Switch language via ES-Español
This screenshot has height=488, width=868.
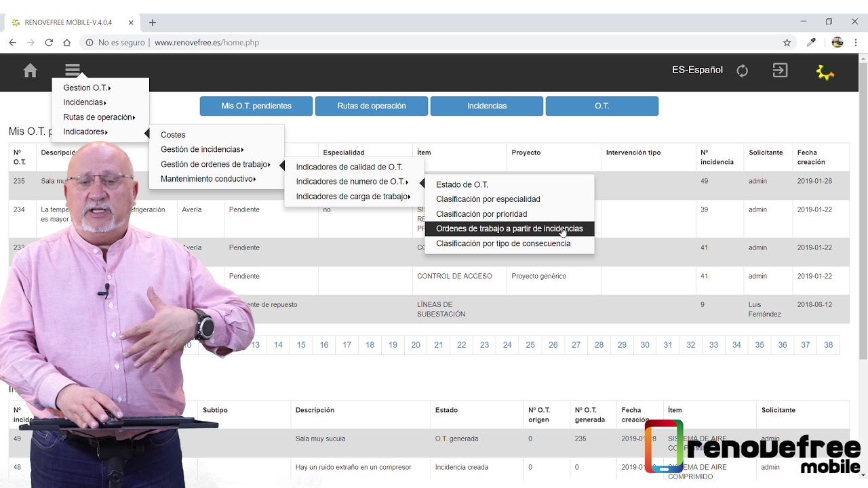[697, 70]
